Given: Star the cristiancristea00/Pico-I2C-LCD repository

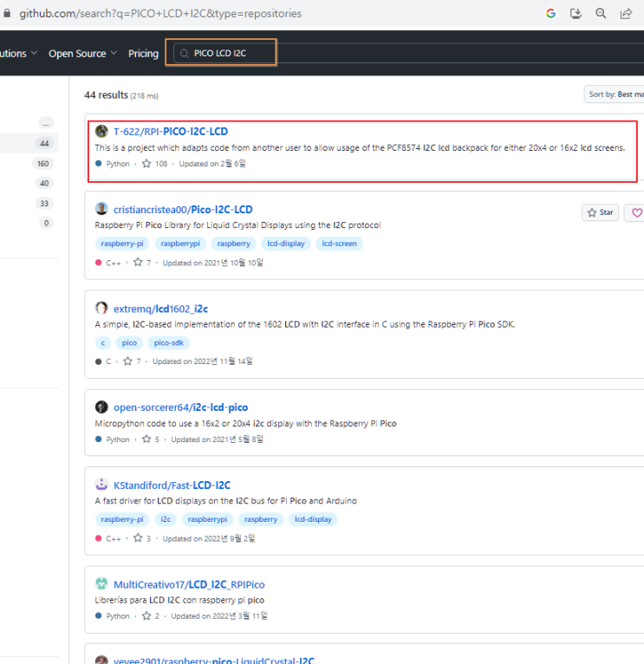Looking at the screenshot, I should coord(600,212).
